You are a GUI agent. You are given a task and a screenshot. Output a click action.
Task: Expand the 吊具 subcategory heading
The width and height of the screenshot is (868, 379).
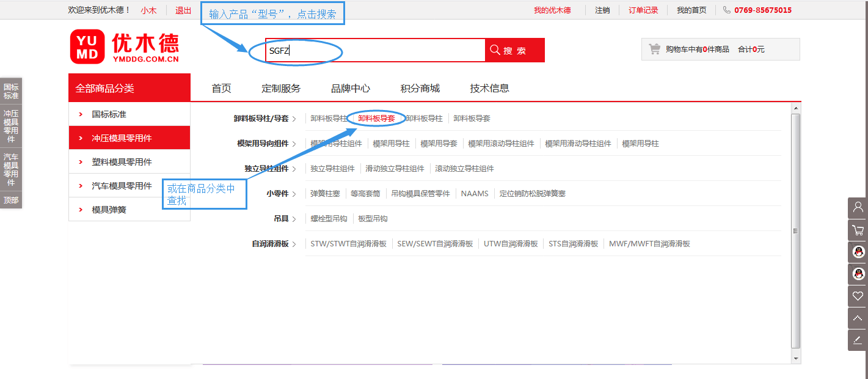(285, 219)
